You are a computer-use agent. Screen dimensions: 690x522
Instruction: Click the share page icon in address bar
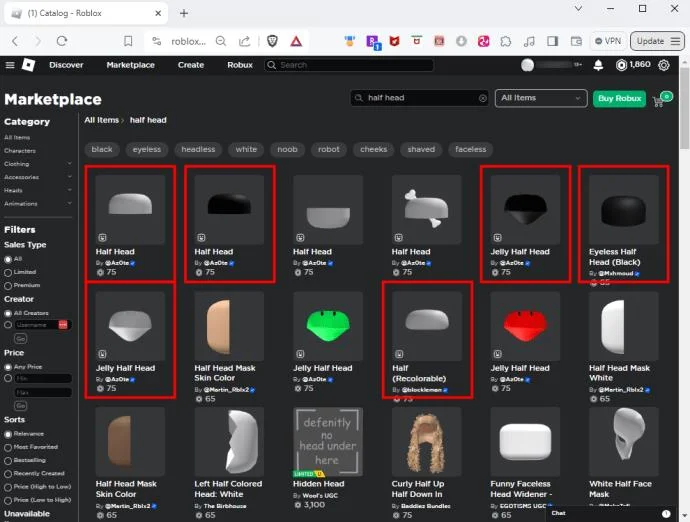(x=244, y=41)
